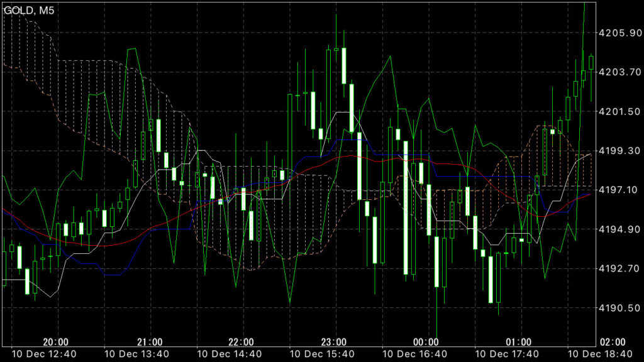644x362 pixels.
Task: Click the 01:00 time axis label
Action: [x=518, y=342]
